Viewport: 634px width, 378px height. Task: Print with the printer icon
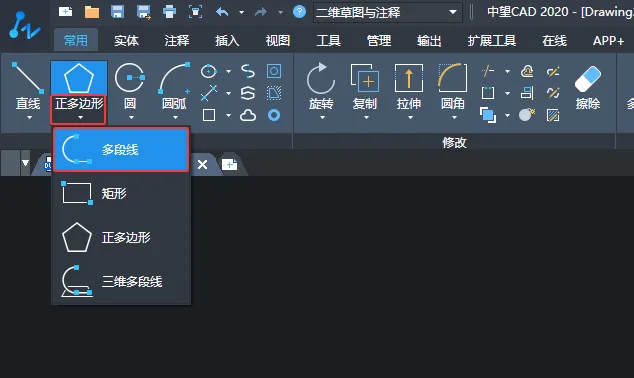pos(169,12)
